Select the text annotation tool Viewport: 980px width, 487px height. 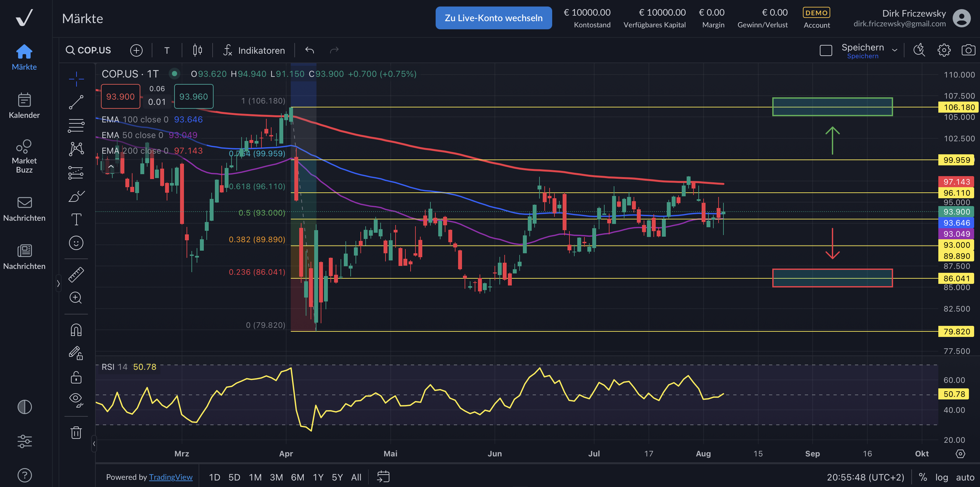pyautogui.click(x=76, y=219)
